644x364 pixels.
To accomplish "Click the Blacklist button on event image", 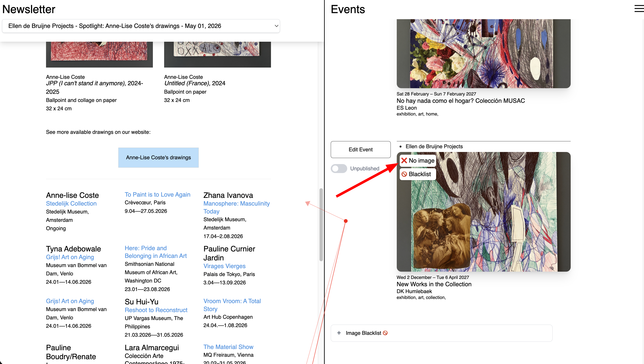I will [x=418, y=174].
